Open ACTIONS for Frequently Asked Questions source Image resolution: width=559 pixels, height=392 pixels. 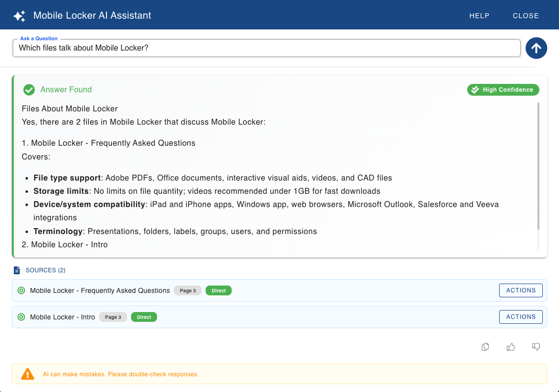521,290
